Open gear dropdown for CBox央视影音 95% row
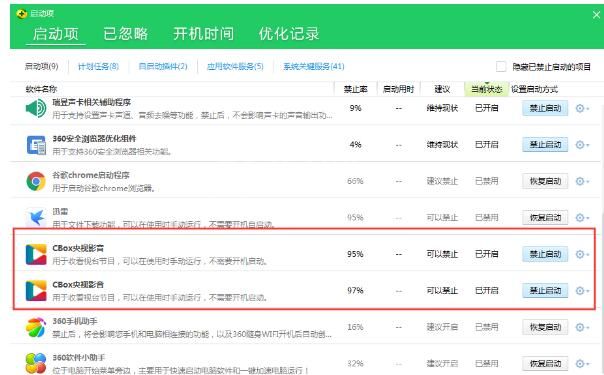604x375 pixels. pyautogui.click(x=582, y=254)
